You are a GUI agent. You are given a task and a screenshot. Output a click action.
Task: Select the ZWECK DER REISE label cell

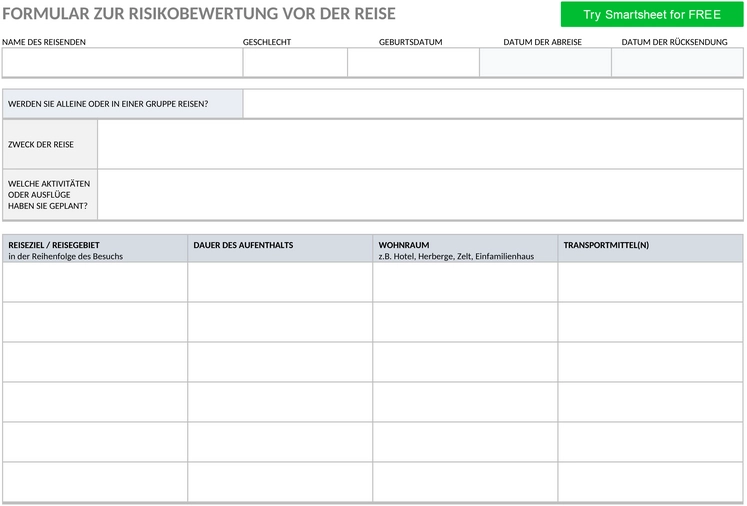50,144
